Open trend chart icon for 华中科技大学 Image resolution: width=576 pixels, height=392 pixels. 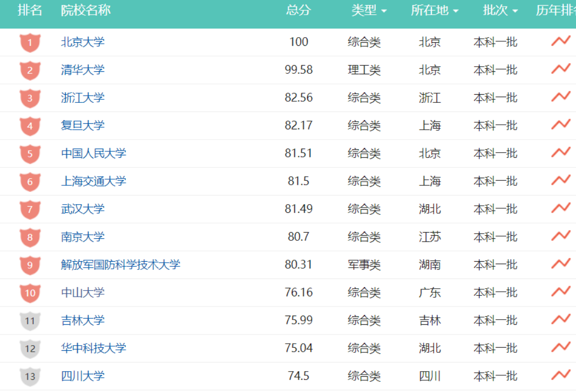pyautogui.click(x=561, y=347)
